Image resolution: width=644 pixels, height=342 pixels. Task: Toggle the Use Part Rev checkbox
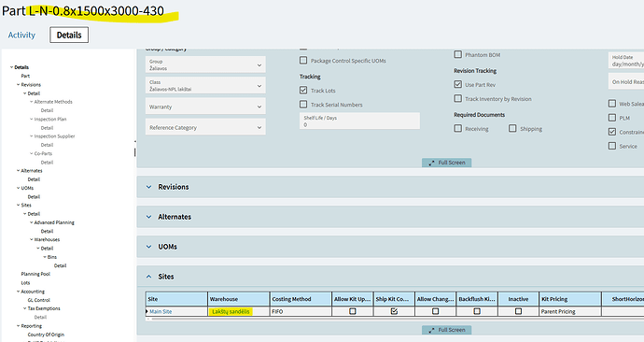point(458,84)
